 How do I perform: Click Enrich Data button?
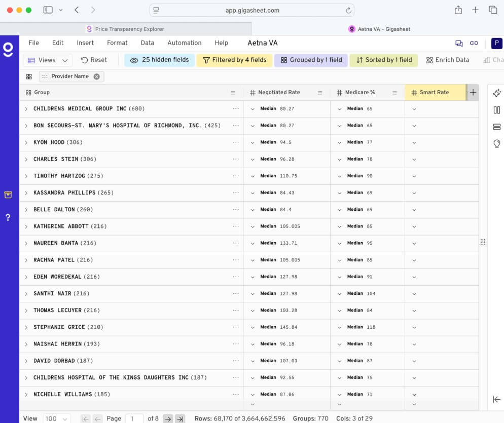tap(447, 60)
